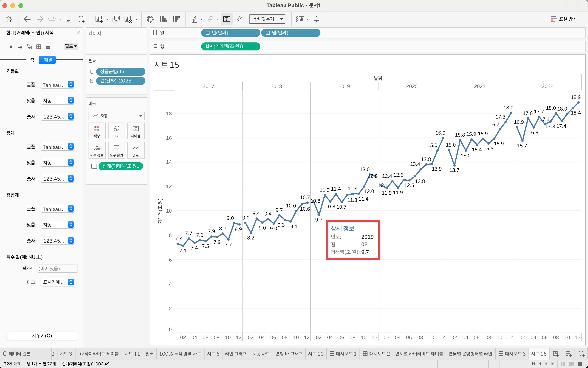This screenshot has height=368, width=588.
Task: Toggle the show mark labels toolbar button
Action: (226, 19)
